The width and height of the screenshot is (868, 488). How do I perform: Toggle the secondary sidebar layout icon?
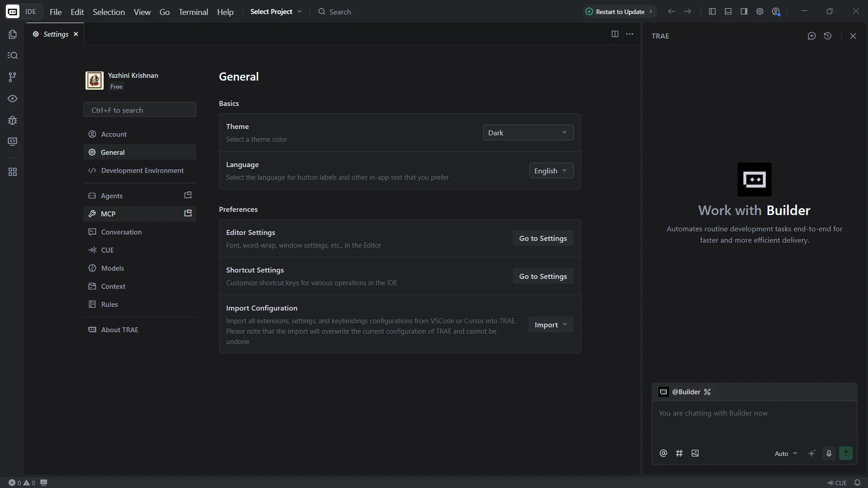(744, 11)
